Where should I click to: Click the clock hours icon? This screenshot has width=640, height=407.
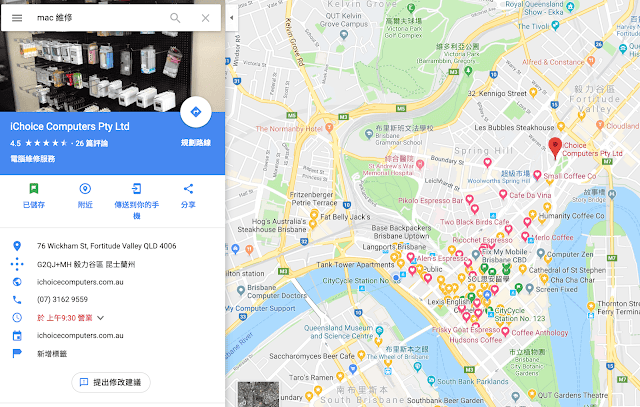[17, 317]
